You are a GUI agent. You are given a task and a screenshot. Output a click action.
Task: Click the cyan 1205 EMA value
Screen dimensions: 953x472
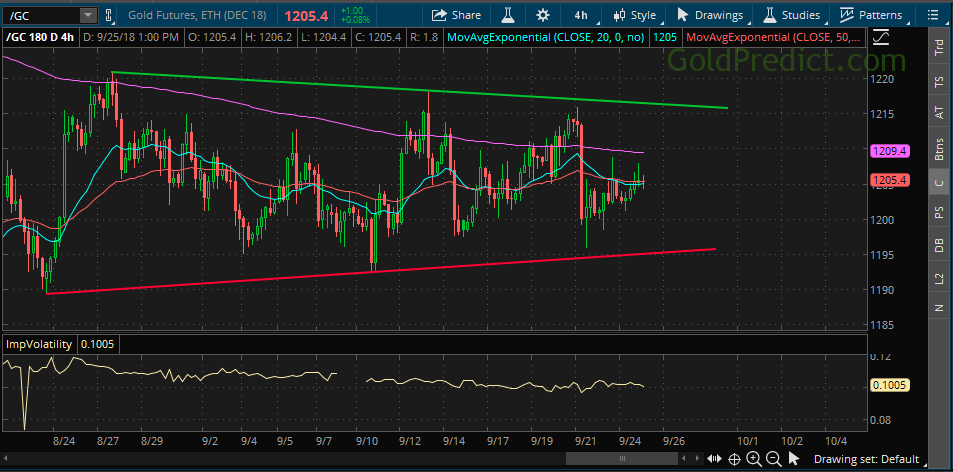[665, 38]
